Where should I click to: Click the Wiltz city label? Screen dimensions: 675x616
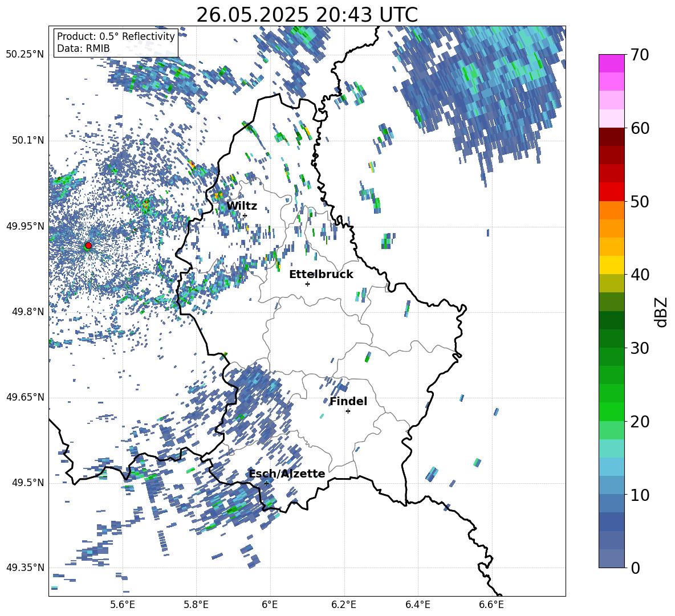(x=242, y=206)
